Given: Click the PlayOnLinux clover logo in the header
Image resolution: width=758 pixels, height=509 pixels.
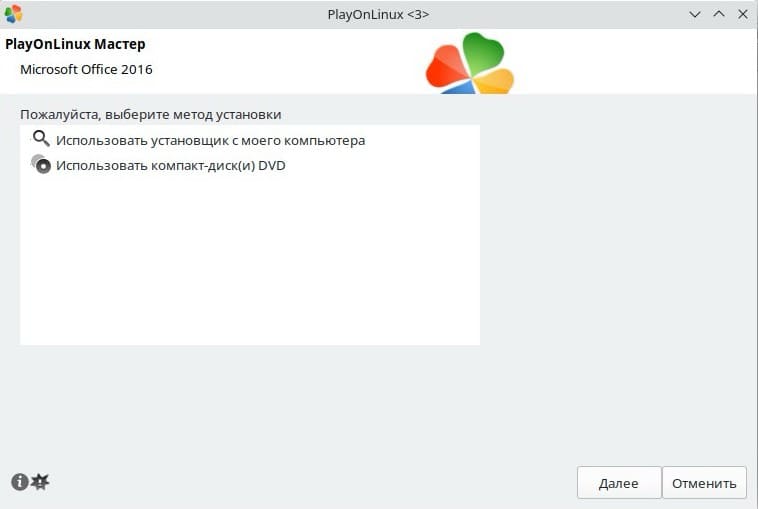Looking at the screenshot, I should click(469, 64).
